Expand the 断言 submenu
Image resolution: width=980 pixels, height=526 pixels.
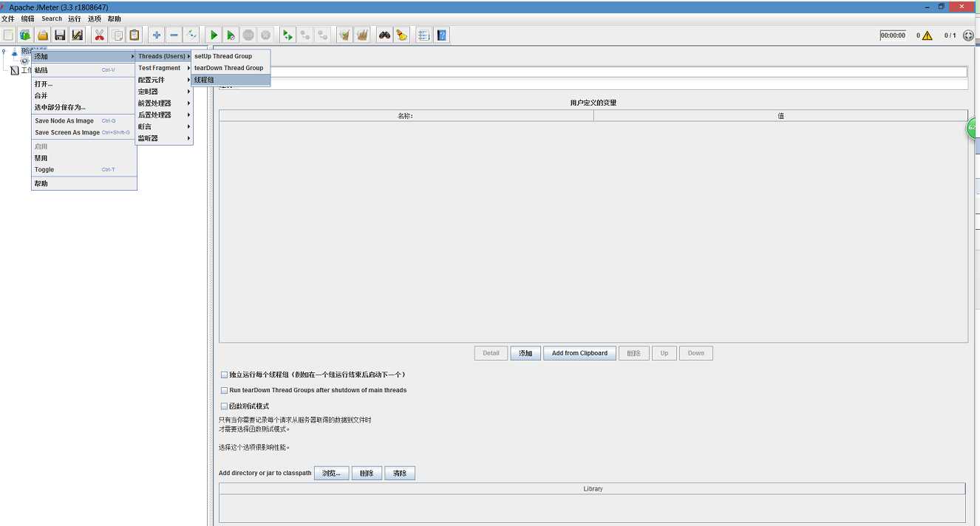click(x=164, y=126)
